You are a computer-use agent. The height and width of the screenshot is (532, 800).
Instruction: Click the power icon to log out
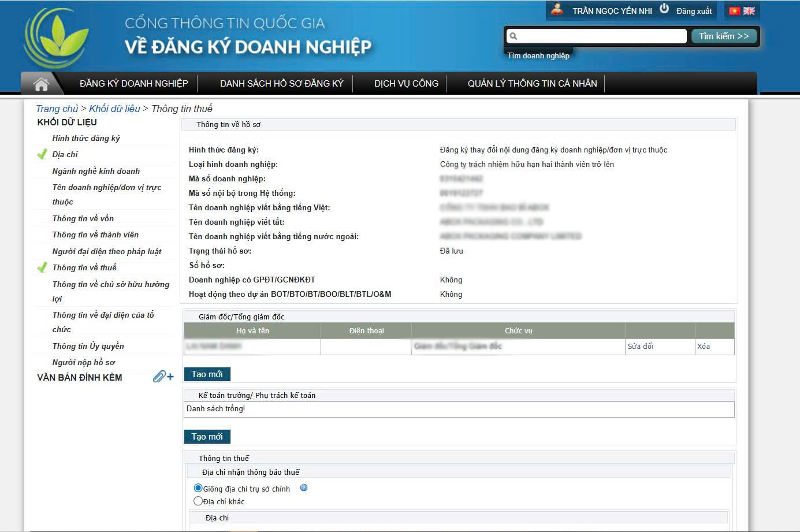tap(664, 9)
